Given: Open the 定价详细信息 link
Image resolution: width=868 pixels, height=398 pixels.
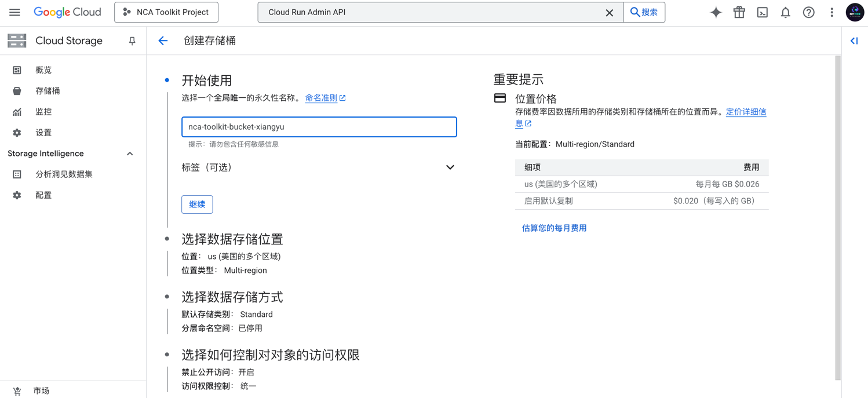Looking at the screenshot, I should coord(746,111).
